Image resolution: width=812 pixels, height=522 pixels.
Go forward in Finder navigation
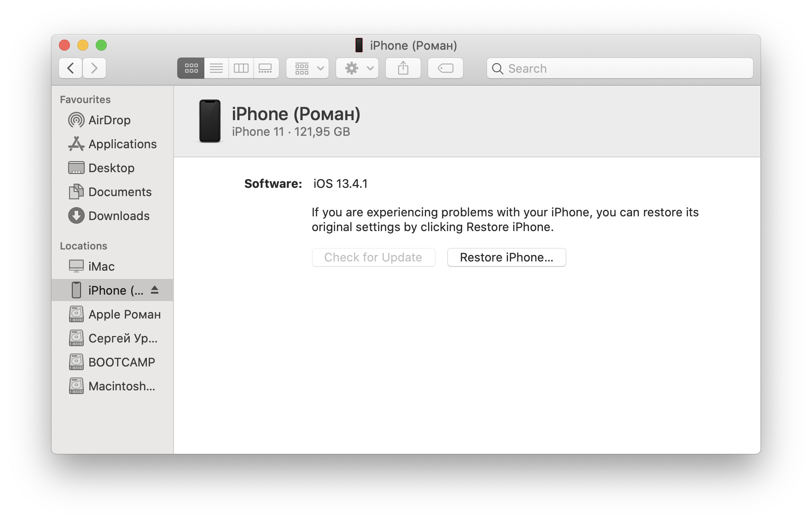pos(94,69)
